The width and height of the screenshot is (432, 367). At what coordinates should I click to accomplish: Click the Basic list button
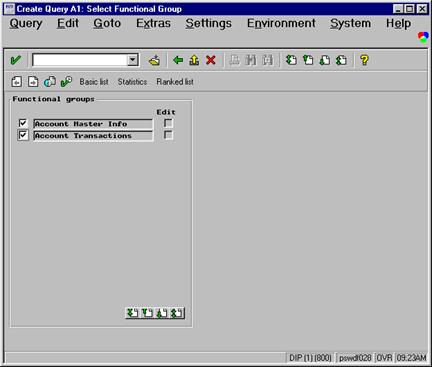[94, 82]
